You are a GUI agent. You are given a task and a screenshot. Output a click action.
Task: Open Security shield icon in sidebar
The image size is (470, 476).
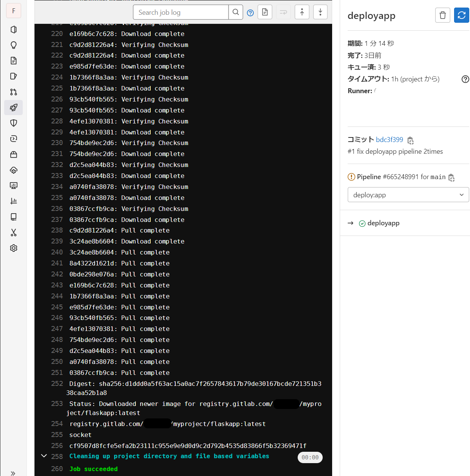(14, 123)
